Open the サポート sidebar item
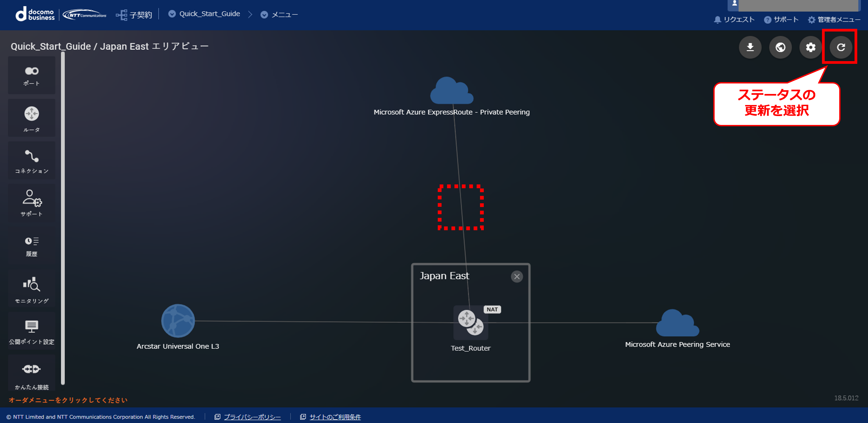This screenshot has height=423, width=868. (32, 203)
